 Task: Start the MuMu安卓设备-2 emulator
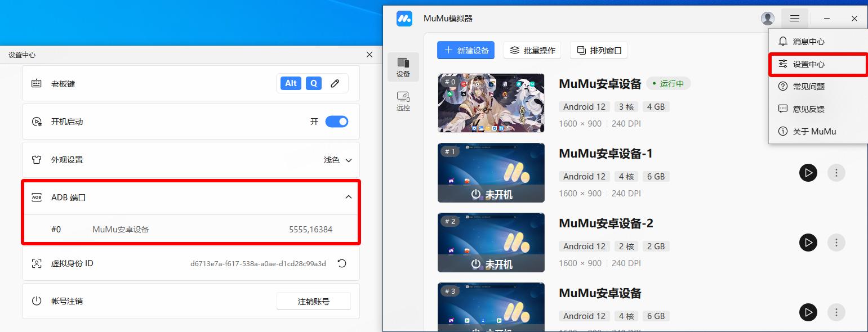pyautogui.click(x=808, y=243)
